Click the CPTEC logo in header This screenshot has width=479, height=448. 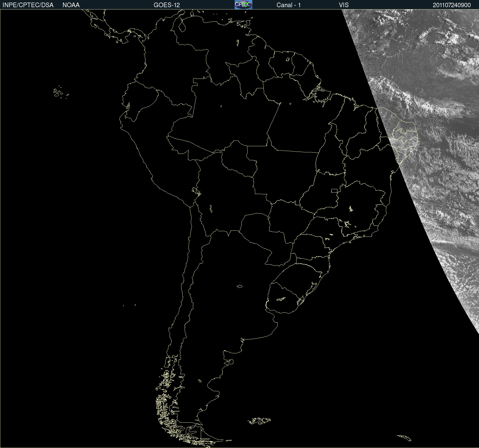pos(243,5)
